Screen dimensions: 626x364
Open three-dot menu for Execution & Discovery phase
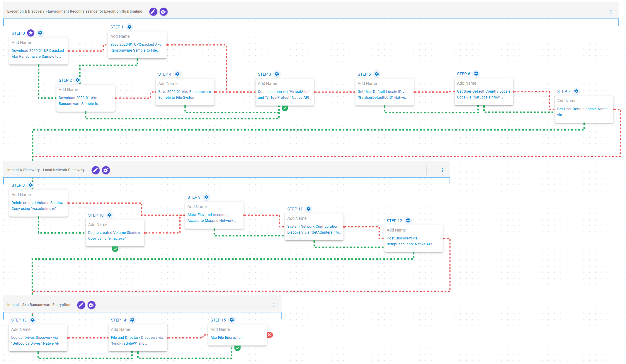(x=611, y=12)
